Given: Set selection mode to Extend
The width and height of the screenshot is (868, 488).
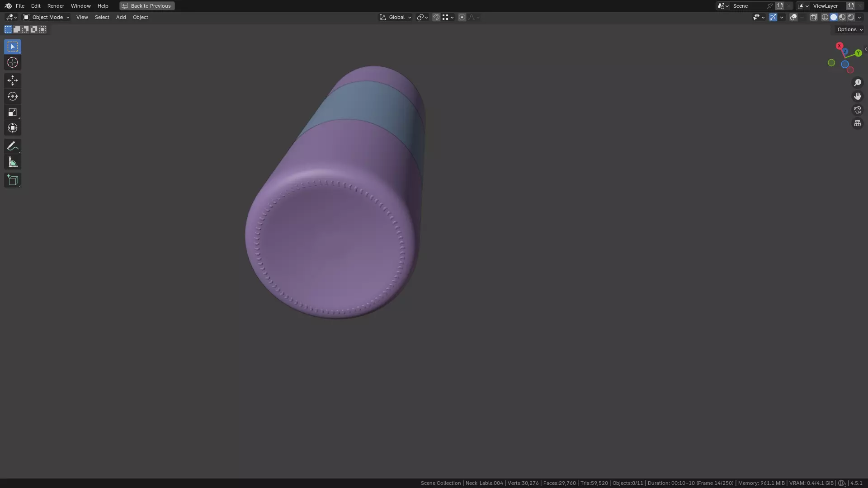Looking at the screenshot, I should (17, 29).
